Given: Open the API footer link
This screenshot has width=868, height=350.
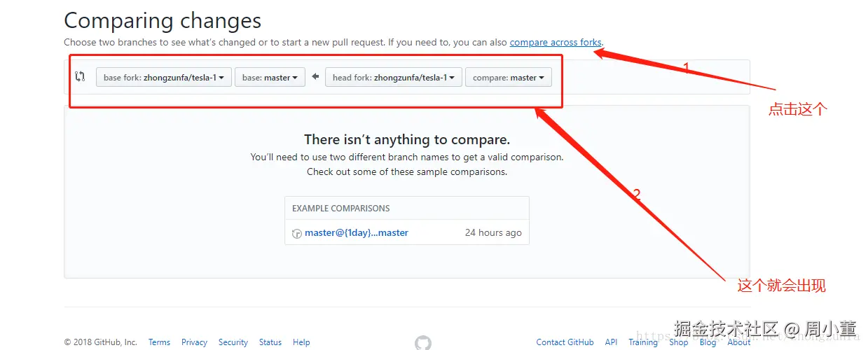Looking at the screenshot, I should pos(612,342).
